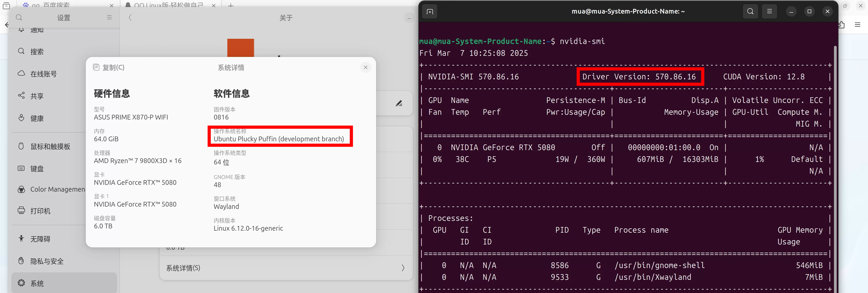The width and height of the screenshot is (868, 293).
Task: Open Mouse and Touchpad settings
Action: pos(50,146)
